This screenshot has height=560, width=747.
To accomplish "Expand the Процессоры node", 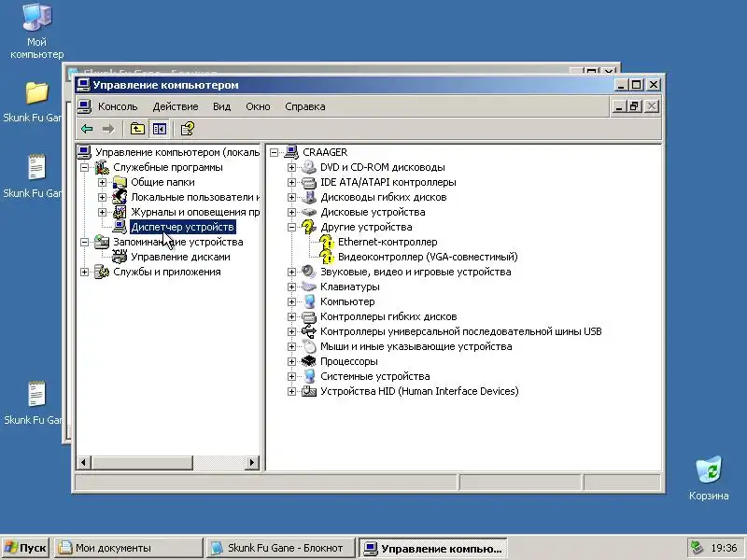I will click(291, 361).
